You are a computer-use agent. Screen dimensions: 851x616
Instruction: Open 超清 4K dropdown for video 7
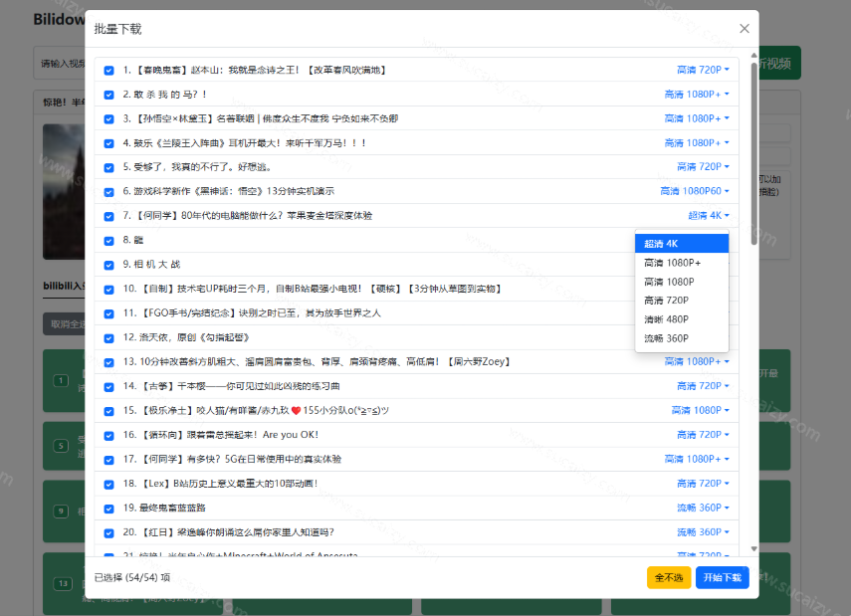click(709, 216)
